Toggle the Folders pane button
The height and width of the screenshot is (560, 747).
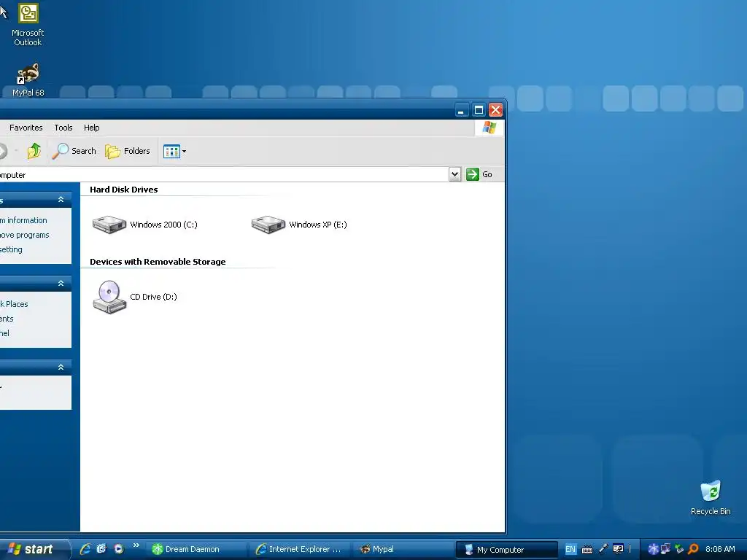pyautogui.click(x=128, y=151)
